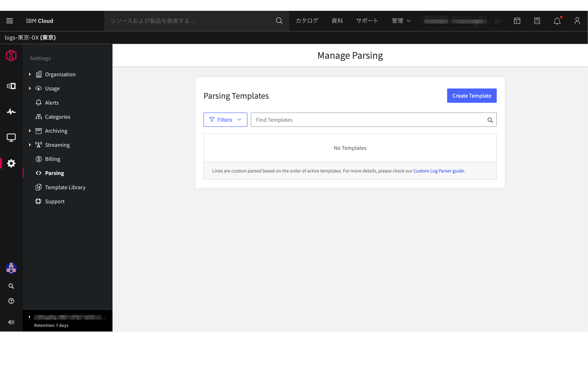Click the user profile avatar icon
The width and height of the screenshot is (588, 367).
pos(577,21)
